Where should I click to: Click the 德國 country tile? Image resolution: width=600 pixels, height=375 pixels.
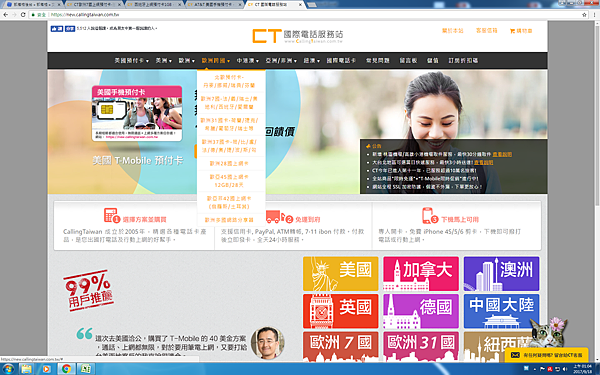[421, 311]
